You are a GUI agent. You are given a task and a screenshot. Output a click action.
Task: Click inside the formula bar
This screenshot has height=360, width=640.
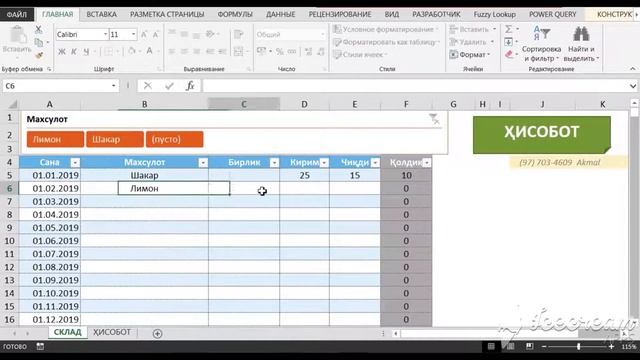click(414, 86)
